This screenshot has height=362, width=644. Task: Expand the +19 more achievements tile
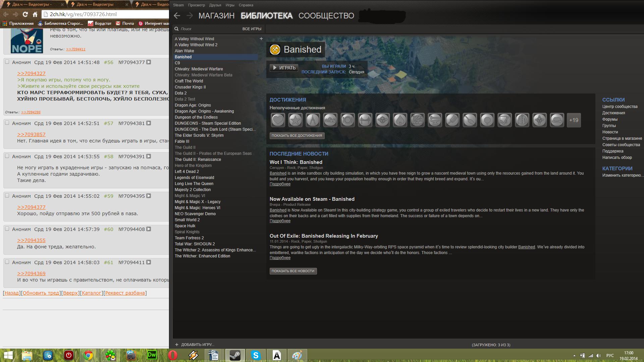click(x=574, y=120)
